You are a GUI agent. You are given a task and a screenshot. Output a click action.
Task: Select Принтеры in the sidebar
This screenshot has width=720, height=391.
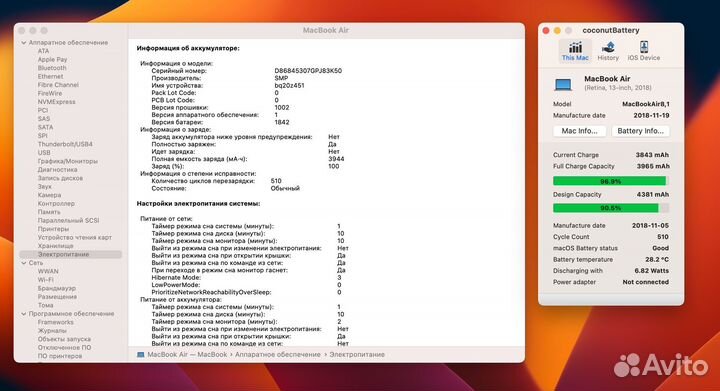(53, 229)
